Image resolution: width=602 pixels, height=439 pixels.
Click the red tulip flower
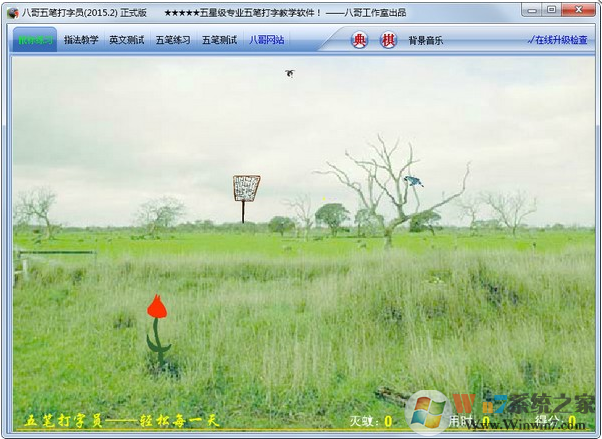click(157, 307)
